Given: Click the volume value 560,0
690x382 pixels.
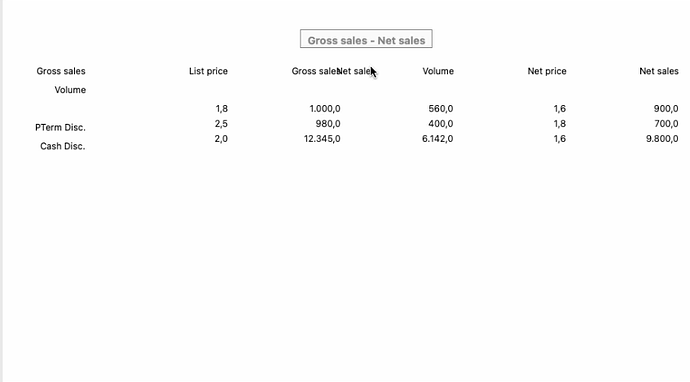Looking at the screenshot, I should [440, 109].
